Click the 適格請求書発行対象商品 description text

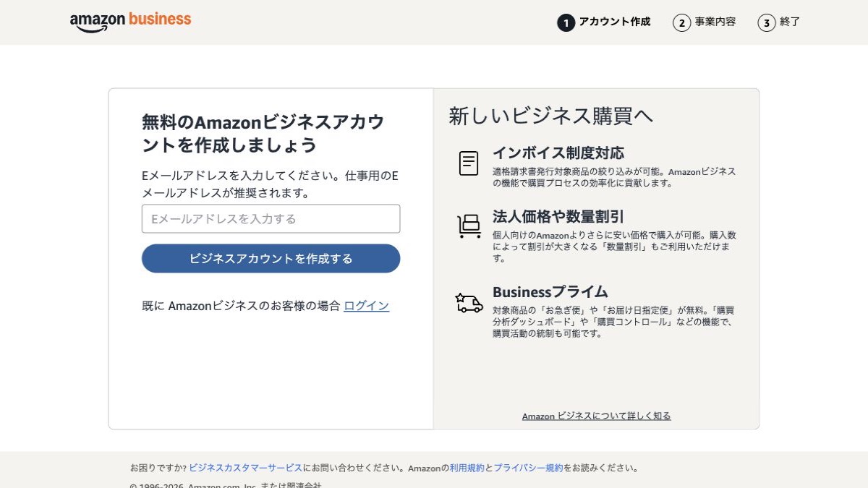[x=614, y=177]
